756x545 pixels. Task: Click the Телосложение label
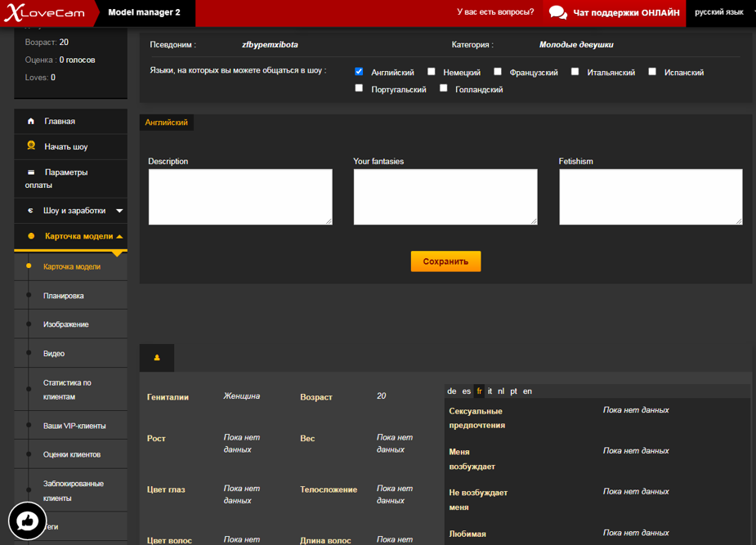[329, 489]
